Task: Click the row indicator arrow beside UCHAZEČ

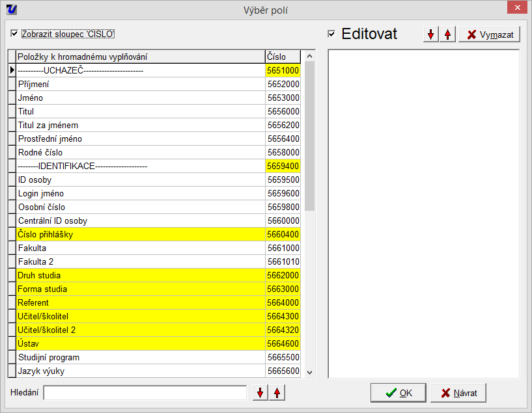Action: (12, 70)
